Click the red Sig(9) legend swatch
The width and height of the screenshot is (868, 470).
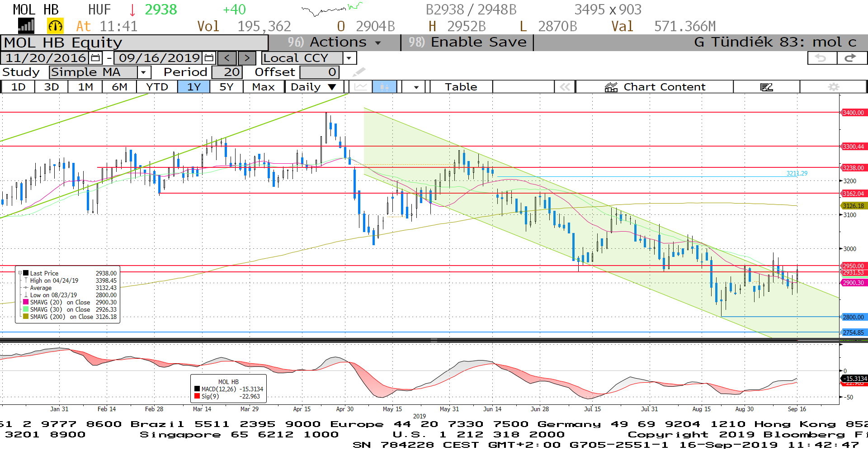pos(197,396)
